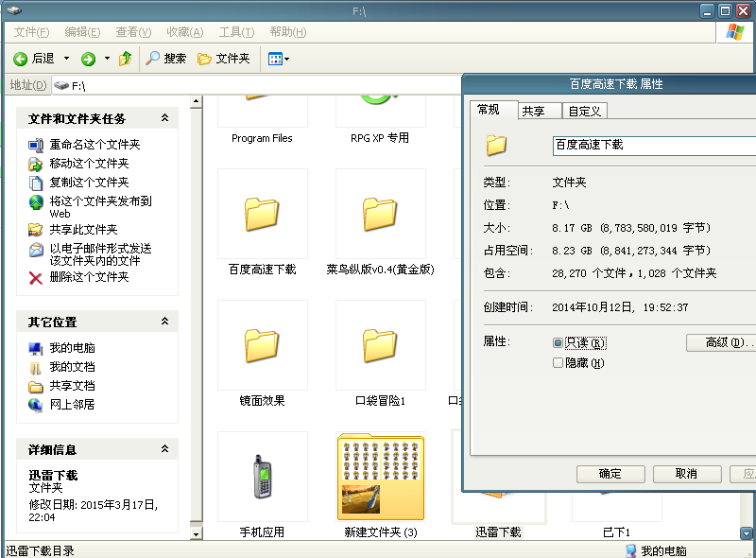
Task: Switch to the 自定义 tab
Action: click(585, 111)
